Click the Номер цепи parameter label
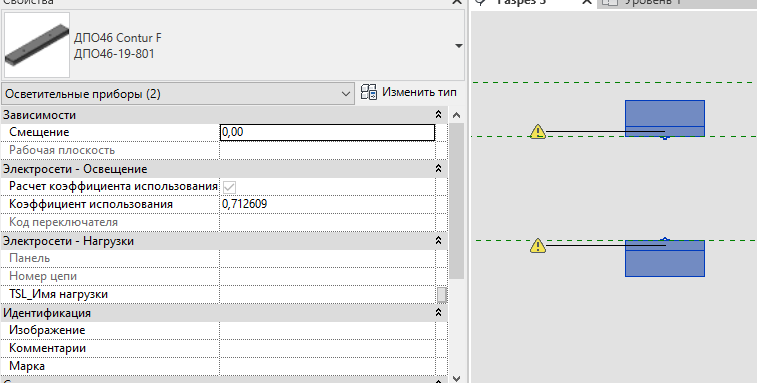757x383 pixels. pos(43,276)
